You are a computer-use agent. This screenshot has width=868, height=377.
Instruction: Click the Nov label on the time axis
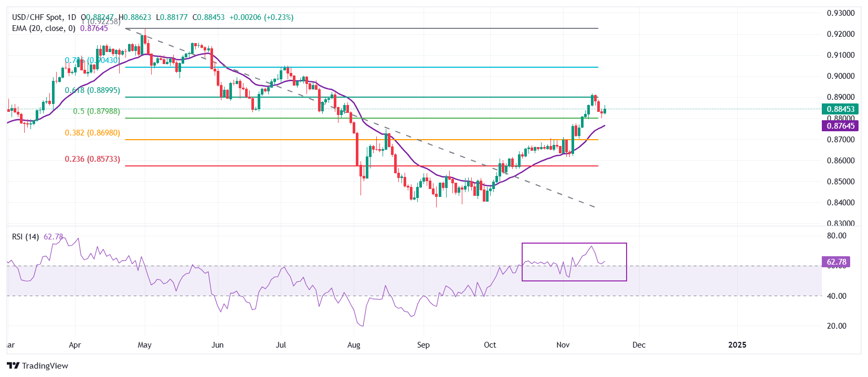point(563,345)
